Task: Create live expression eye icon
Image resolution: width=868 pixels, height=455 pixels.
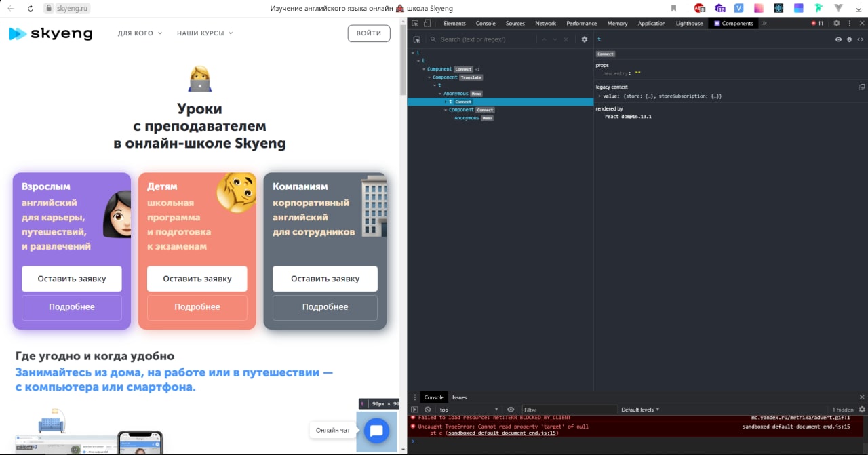Action: tap(511, 410)
